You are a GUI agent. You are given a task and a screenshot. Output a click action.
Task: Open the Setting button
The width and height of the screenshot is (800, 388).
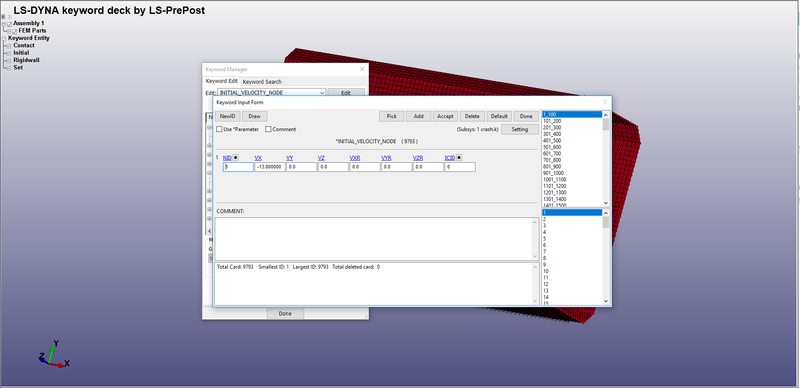click(520, 129)
